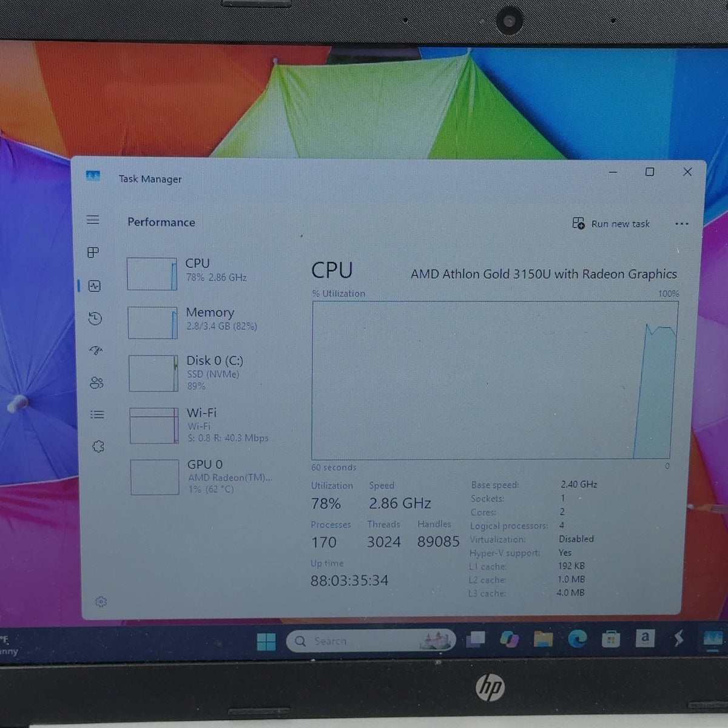Open File Explorer from the taskbar
The width and height of the screenshot is (728, 728).
pos(543,639)
